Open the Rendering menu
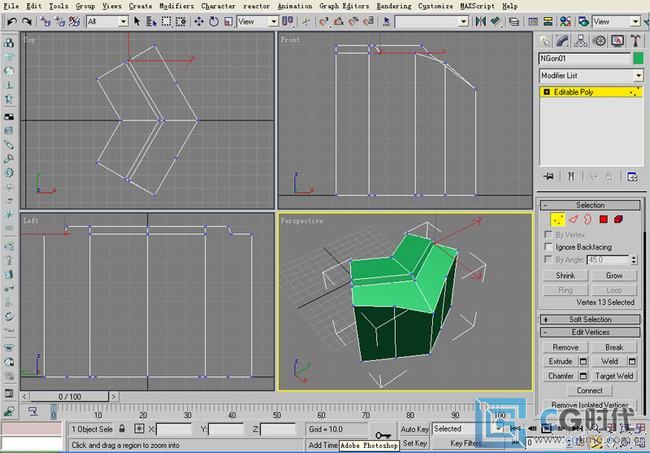 [394, 6]
